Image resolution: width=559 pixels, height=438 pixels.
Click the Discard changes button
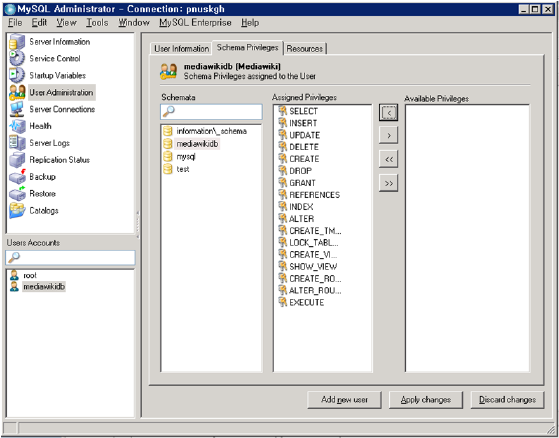click(507, 400)
